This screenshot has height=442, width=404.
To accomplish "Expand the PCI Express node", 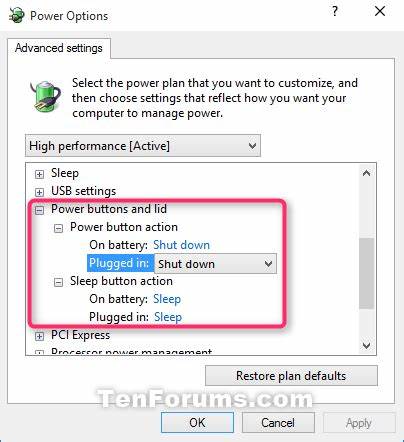I will coord(39,336).
